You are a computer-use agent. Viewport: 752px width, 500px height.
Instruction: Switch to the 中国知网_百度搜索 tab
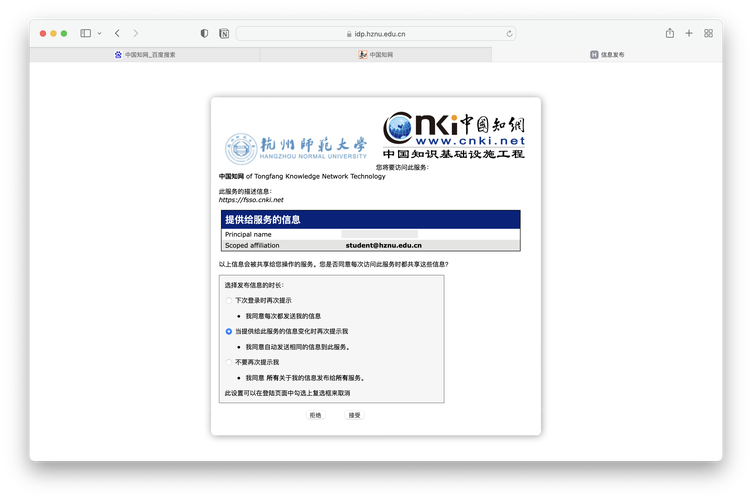point(145,55)
